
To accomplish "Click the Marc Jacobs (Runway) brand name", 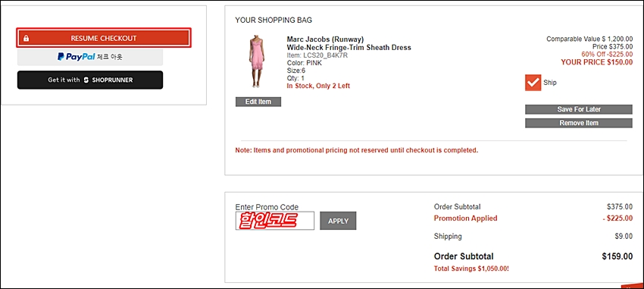I will (325, 39).
